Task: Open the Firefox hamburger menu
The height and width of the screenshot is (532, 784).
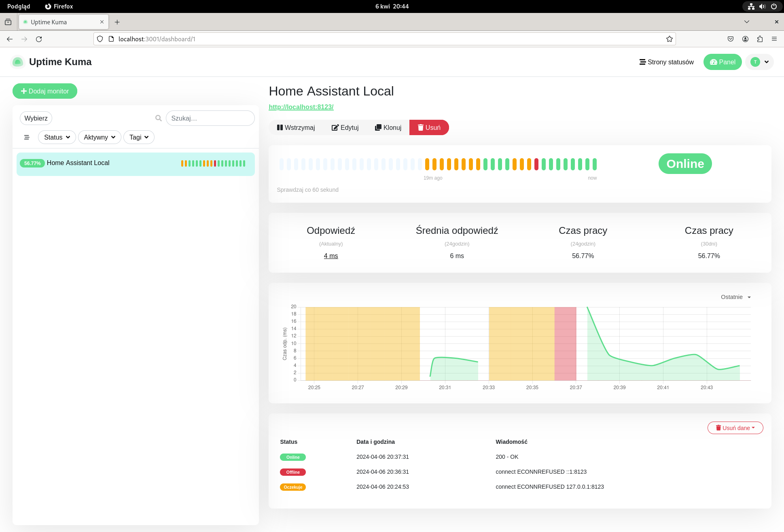Action: click(x=774, y=39)
